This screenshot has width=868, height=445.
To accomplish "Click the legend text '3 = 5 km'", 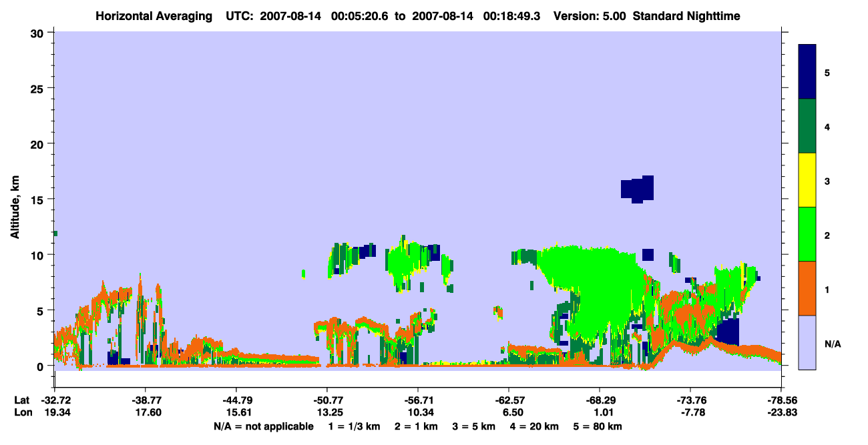I will coord(474,426).
